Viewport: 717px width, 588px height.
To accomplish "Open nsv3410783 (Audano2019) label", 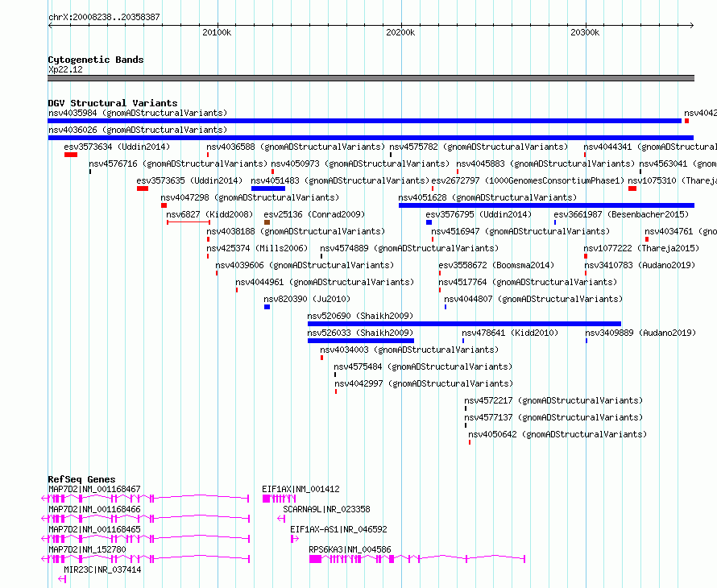I will [x=640, y=265].
